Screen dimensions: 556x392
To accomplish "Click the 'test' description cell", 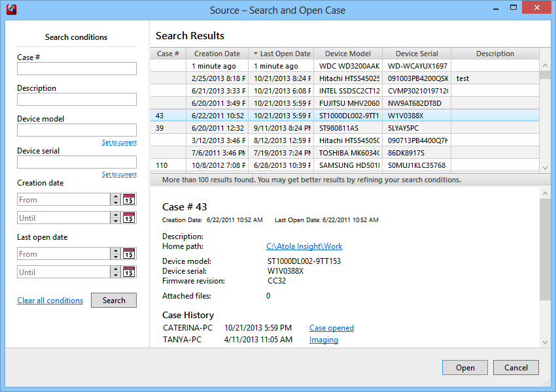I will click(x=495, y=78).
